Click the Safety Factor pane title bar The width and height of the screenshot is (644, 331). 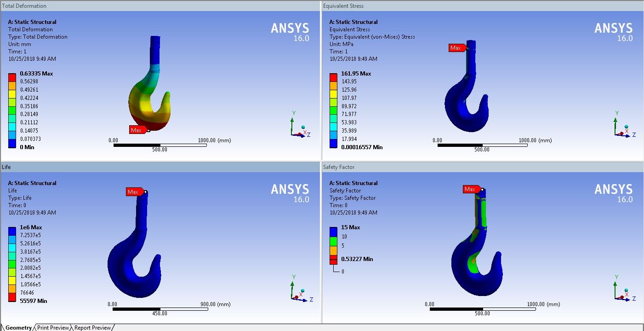click(x=482, y=167)
